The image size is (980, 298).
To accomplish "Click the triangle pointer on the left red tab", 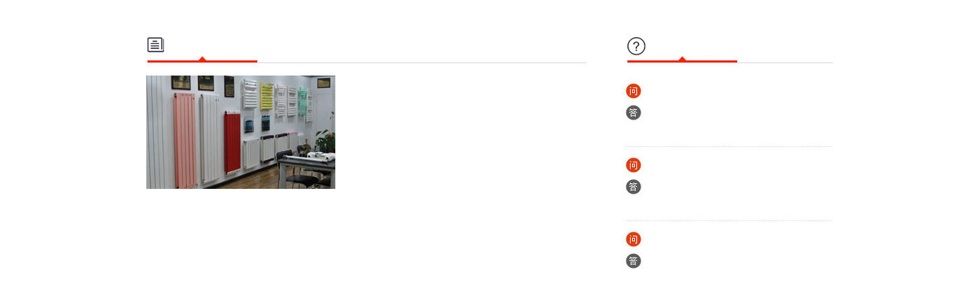I will [202, 59].
